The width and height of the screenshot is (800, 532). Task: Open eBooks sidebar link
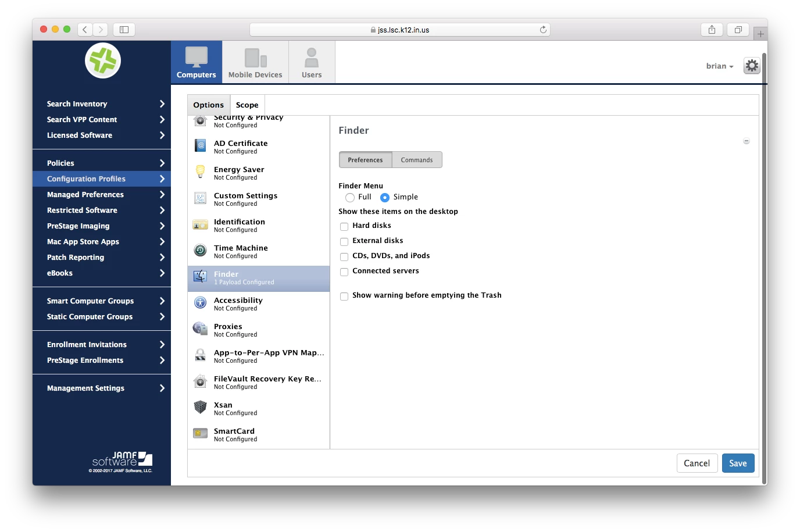click(x=60, y=273)
